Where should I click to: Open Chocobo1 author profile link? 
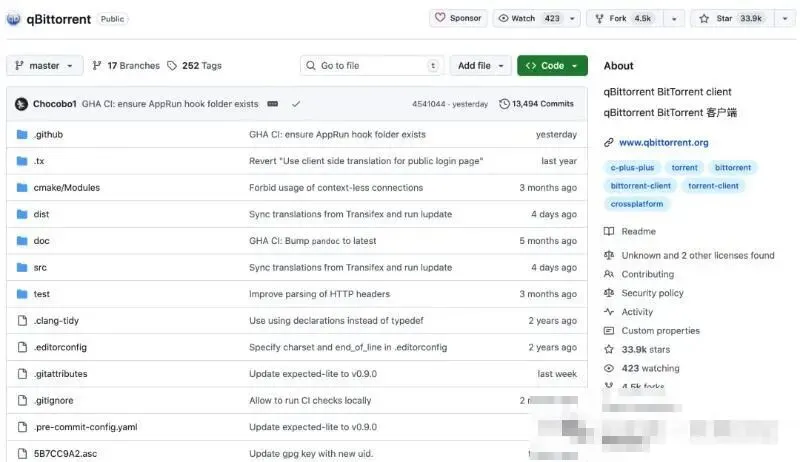click(55, 104)
